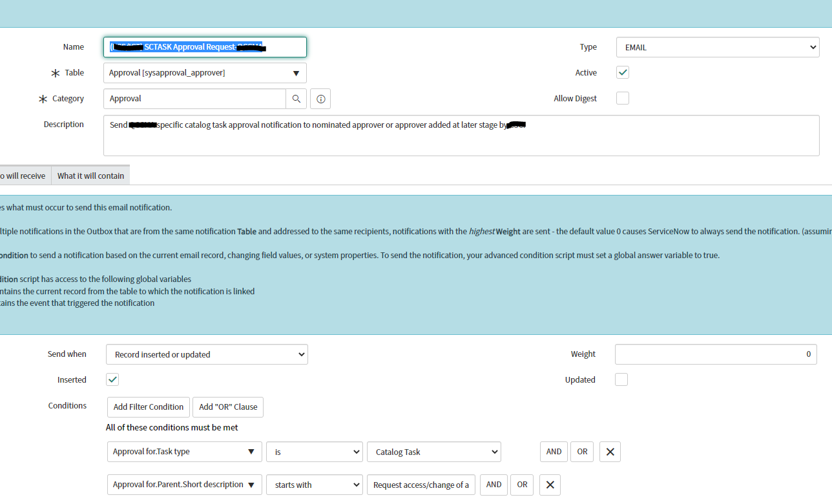The width and height of the screenshot is (832, 504).
Task: Remove the Catalog Task condition row
Action: pyautogui.click(x=610, y=452)
